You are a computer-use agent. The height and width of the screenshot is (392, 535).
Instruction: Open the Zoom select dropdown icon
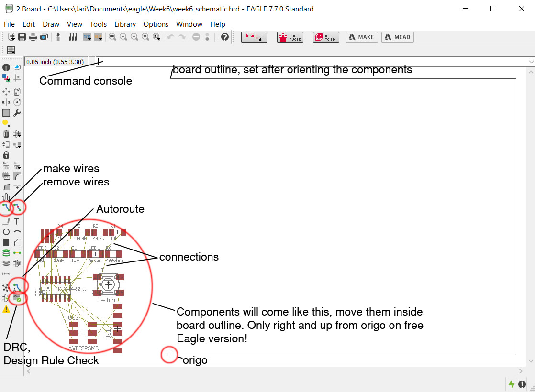[156, 37]
